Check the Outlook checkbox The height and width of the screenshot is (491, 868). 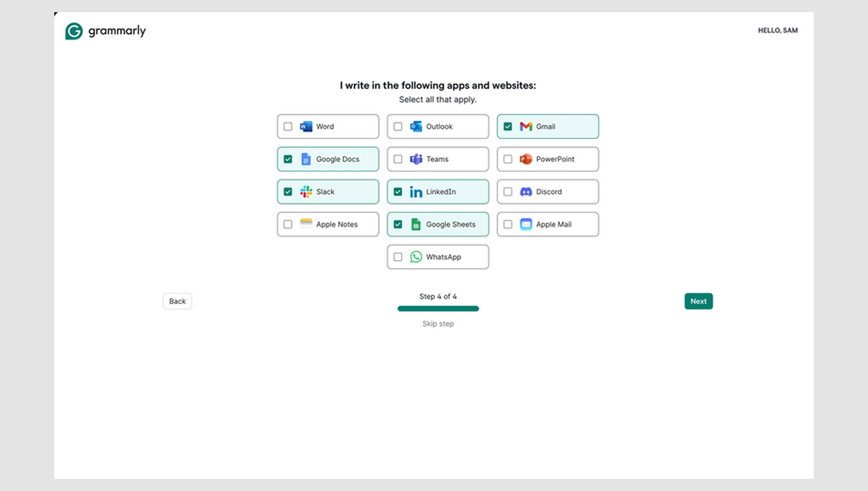[398, 126]
